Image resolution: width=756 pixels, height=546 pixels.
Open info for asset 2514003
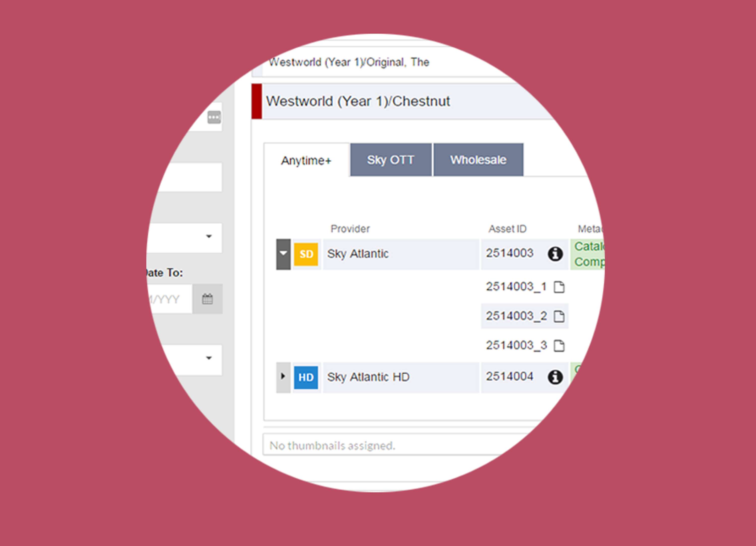[x=555, y=254]
